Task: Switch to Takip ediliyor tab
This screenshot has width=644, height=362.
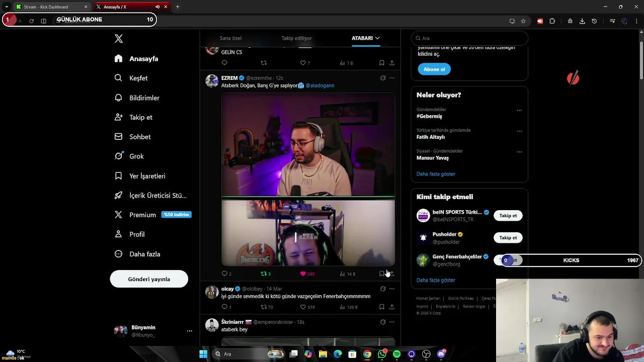Action: click(x=296, y=38)
